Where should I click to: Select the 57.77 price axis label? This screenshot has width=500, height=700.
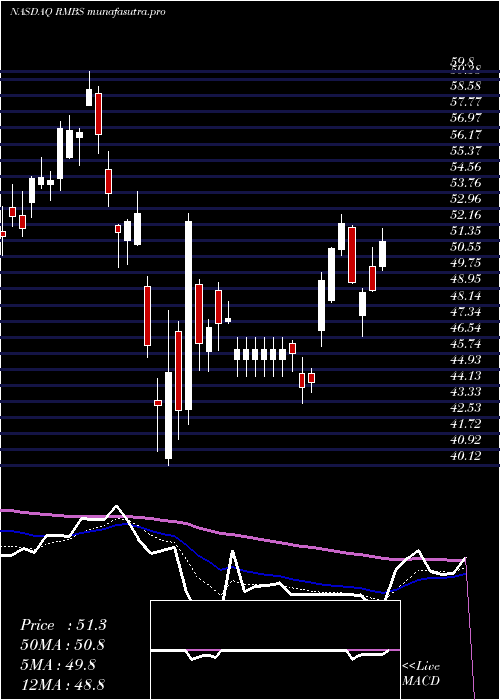tap(464, 102)
